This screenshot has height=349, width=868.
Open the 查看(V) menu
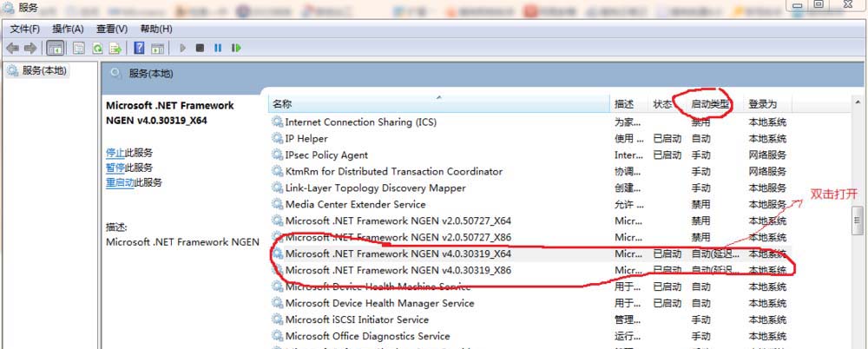pyautogui.click(x=112, y=29)
